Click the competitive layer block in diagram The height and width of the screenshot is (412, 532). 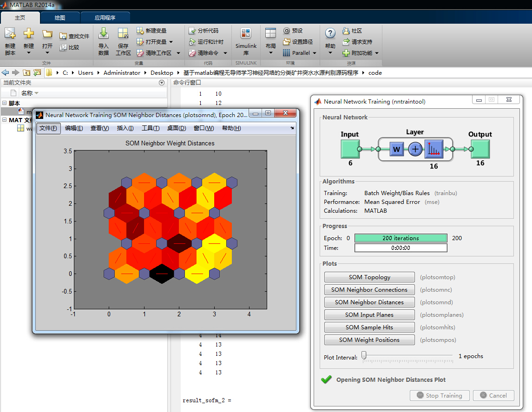pyautogui.click(x=434, y=149)
